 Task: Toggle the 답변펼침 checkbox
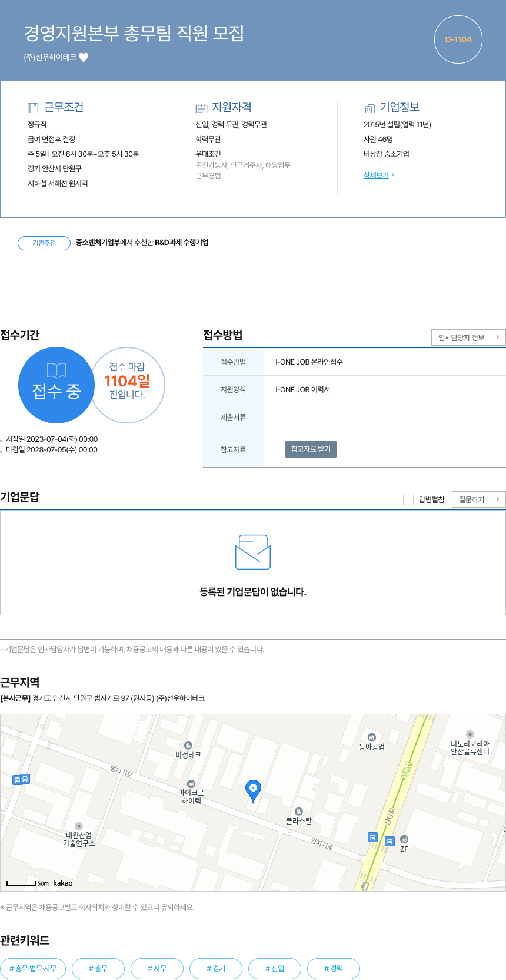point(408,499)
